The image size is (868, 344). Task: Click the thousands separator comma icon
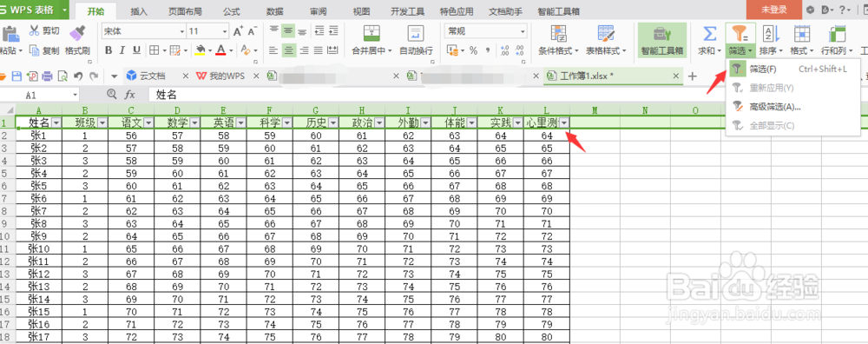click(x=488, y=50)
